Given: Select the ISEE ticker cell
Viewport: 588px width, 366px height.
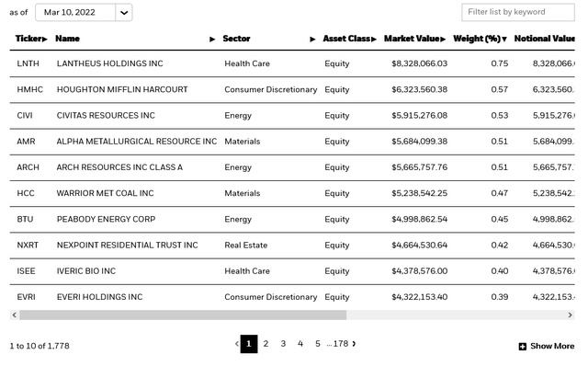Looking at the screenshot, I should pyautogui.click(x=27, y=270).
